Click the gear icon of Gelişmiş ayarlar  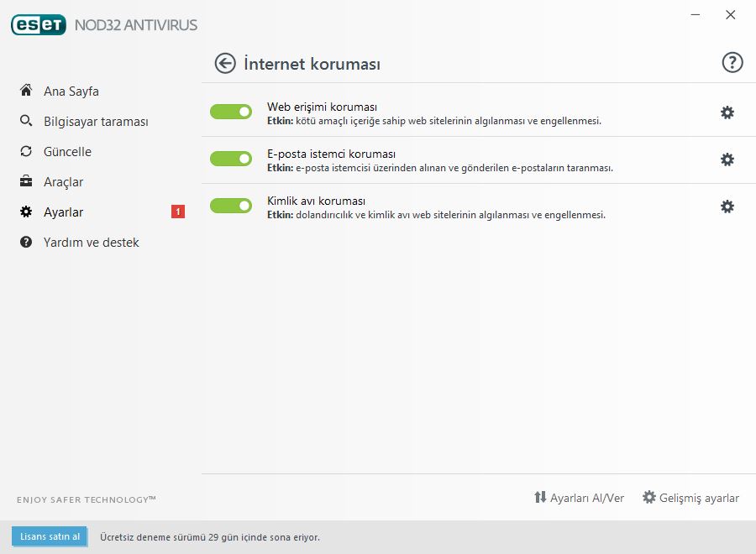(x=649, y=497)
